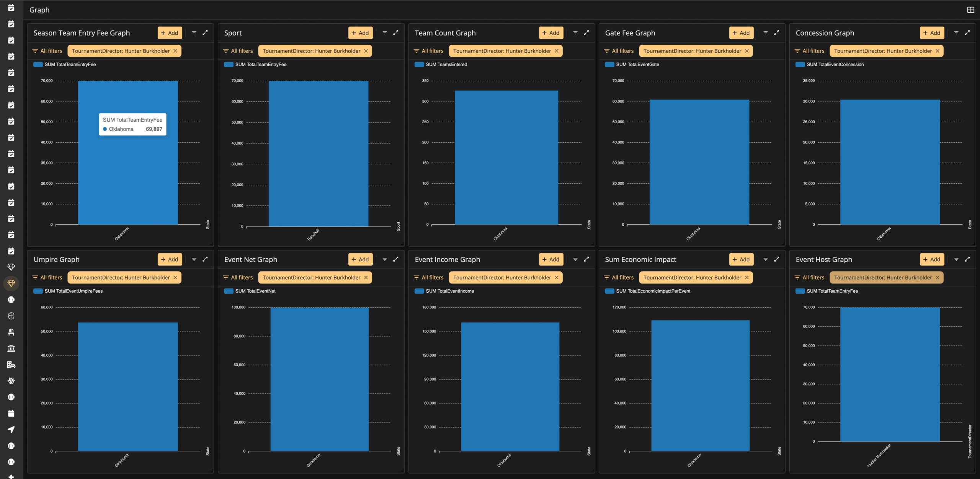Open filter icon in Season Team Entry Fee Graph header
The width and height of the screenshot is (980, 479).
point(194,33)
